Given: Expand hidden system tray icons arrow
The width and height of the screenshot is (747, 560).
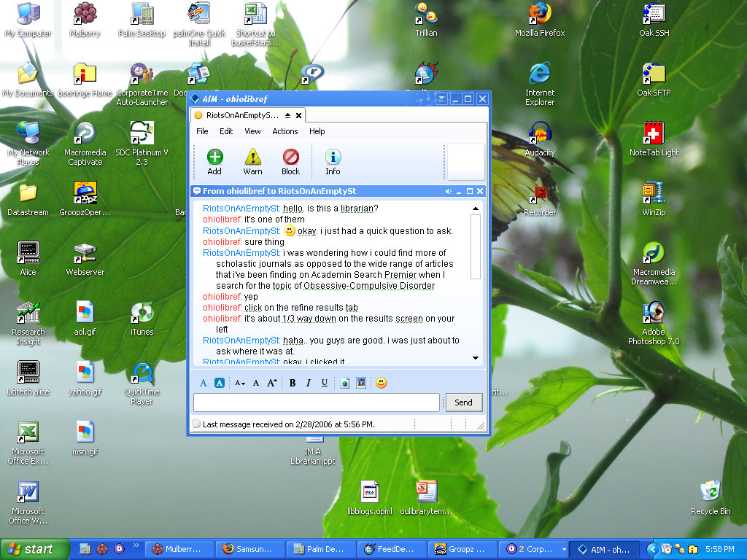Looking at the screenshot, I should [653, 550].
